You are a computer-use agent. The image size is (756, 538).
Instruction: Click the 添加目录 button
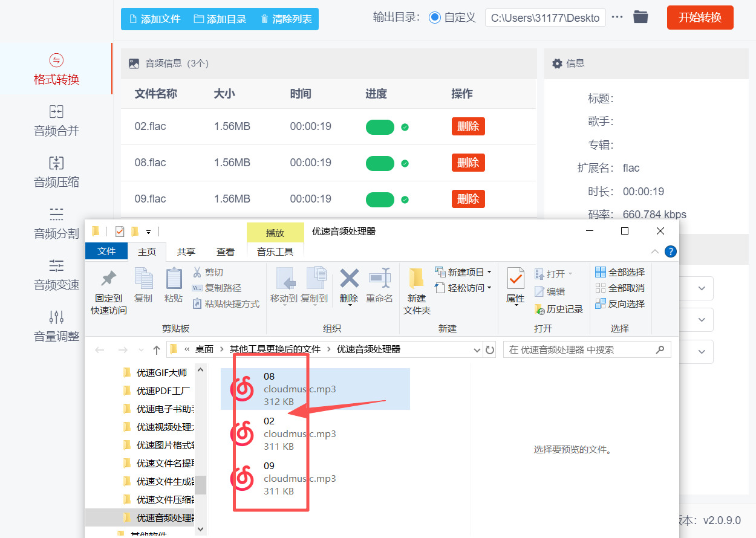click(x=220, y=19)
